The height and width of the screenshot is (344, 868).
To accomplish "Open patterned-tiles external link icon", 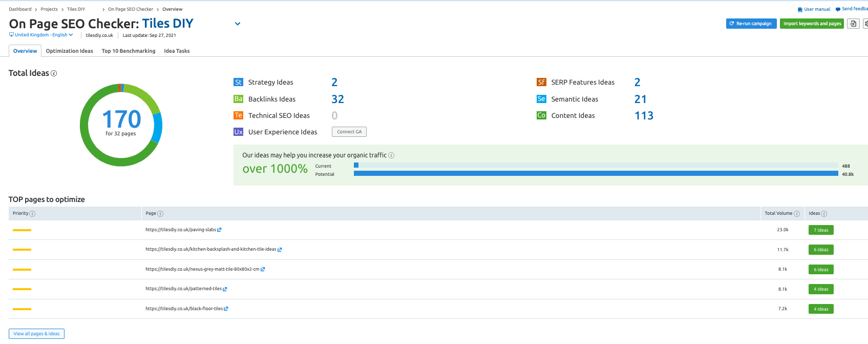I will tap(225, 289).
